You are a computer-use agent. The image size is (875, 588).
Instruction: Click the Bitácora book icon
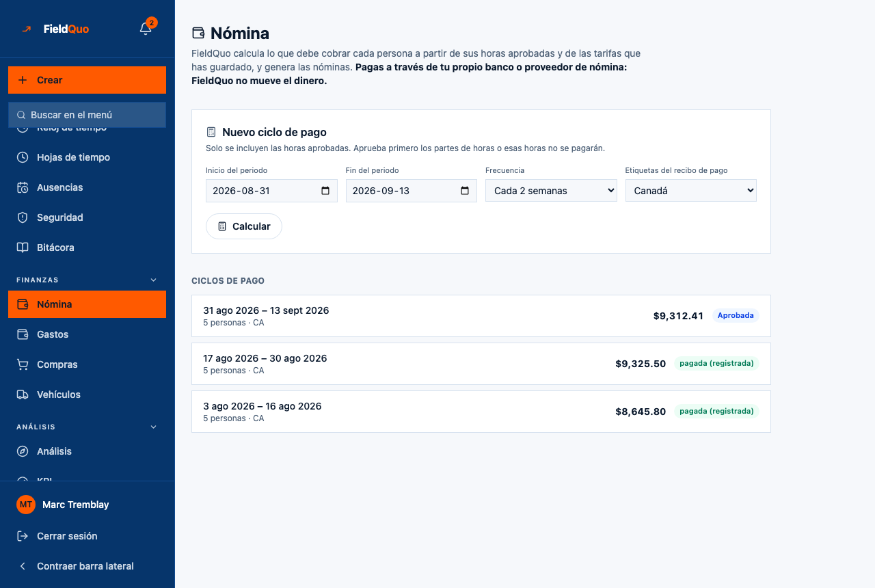(x=23, y=248)
